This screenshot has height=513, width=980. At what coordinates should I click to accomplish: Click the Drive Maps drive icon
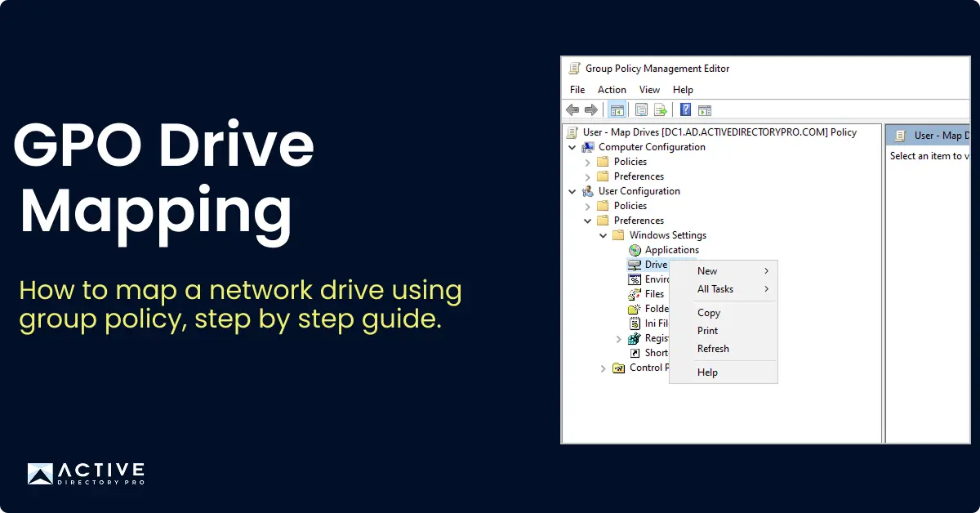coord(635,265)
